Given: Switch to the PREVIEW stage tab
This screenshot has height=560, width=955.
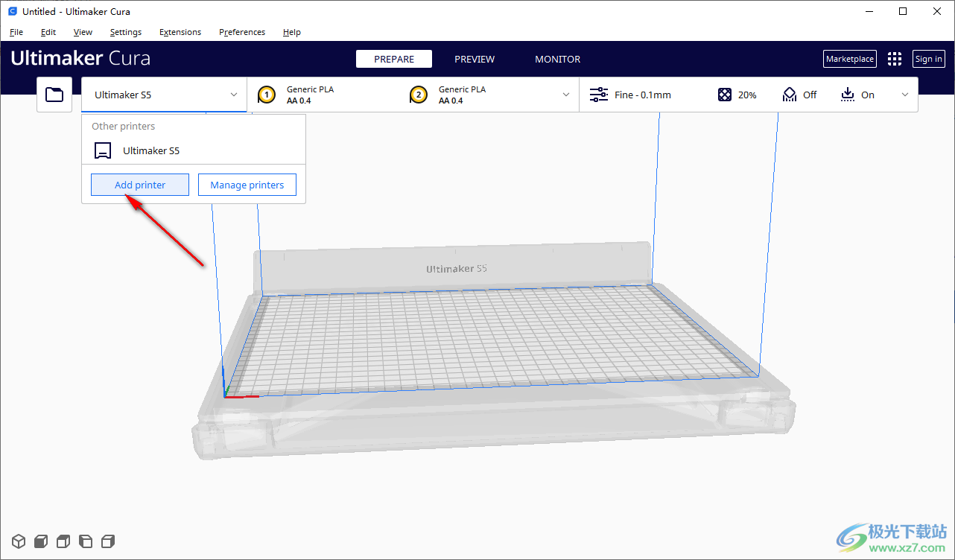Looking at the screenshot, I should pos(475,59).
